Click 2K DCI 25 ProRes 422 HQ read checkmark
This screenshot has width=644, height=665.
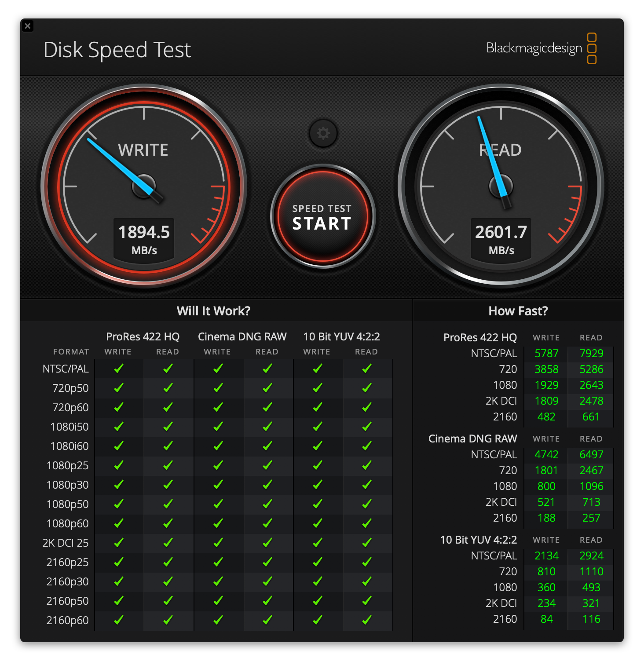pyautogui.click(x=168, y=543)
